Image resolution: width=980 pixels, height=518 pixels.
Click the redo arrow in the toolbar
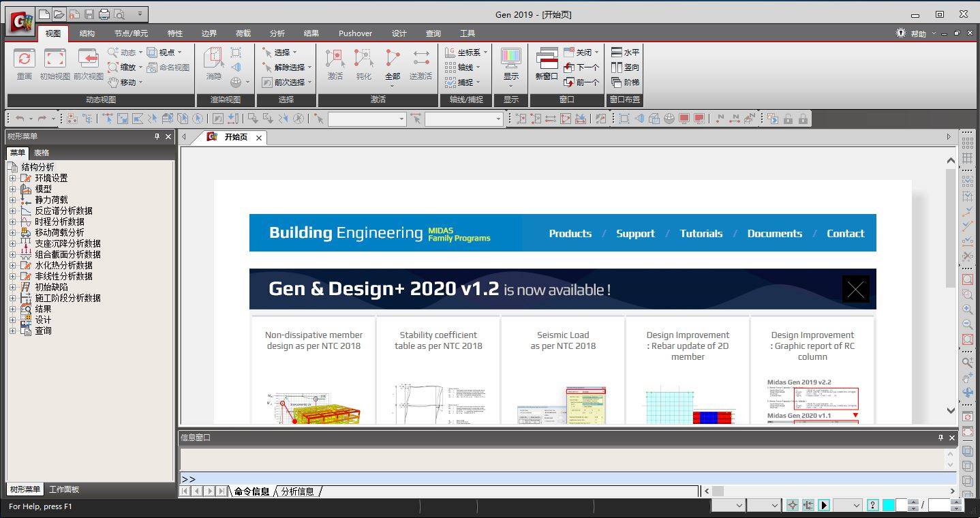(x=42, y=119)
